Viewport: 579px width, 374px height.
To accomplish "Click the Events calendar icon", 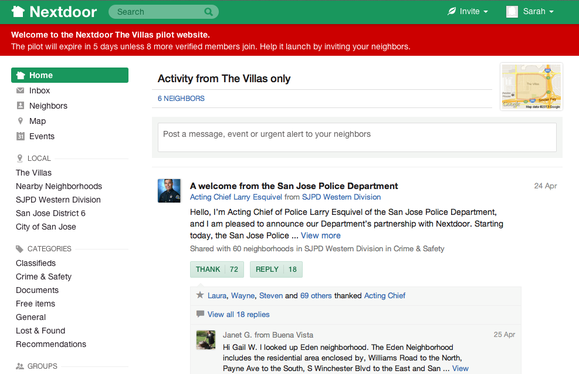I will (20, 136).
